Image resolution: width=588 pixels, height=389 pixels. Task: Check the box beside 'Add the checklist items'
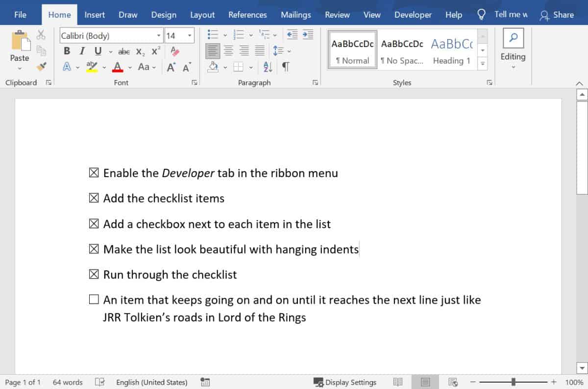click(93, 199)
